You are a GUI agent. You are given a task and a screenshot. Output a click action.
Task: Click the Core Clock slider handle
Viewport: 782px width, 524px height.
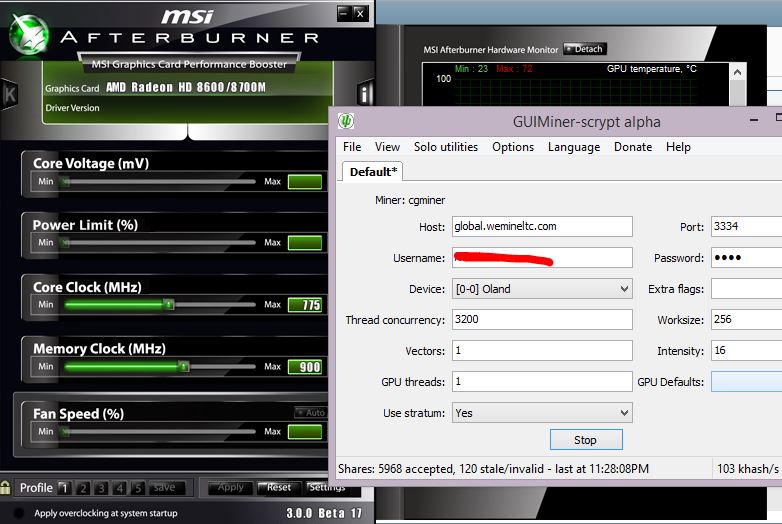pyautogui.click(x=169, y=304)
